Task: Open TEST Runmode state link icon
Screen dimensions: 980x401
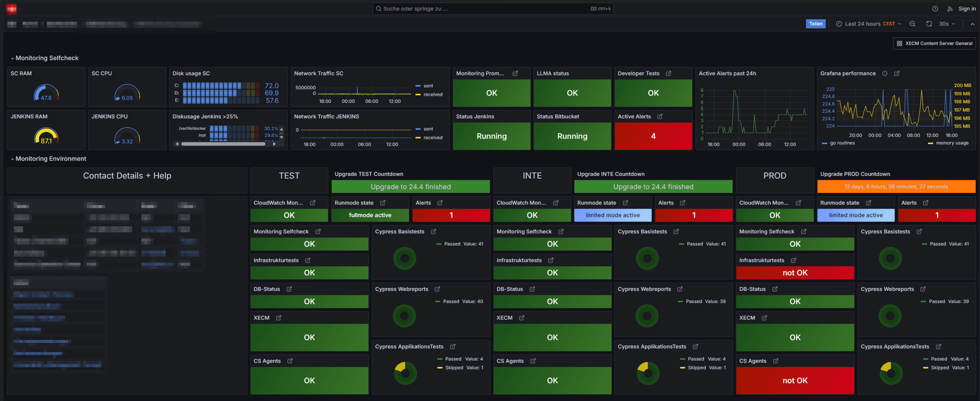Action: pos(383,203)
